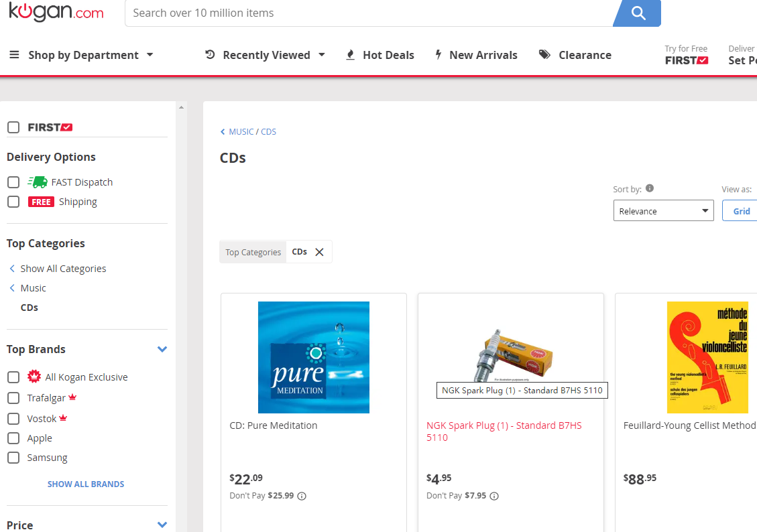Open the Pure Meditation CD thumbnail

coord(313,357)
